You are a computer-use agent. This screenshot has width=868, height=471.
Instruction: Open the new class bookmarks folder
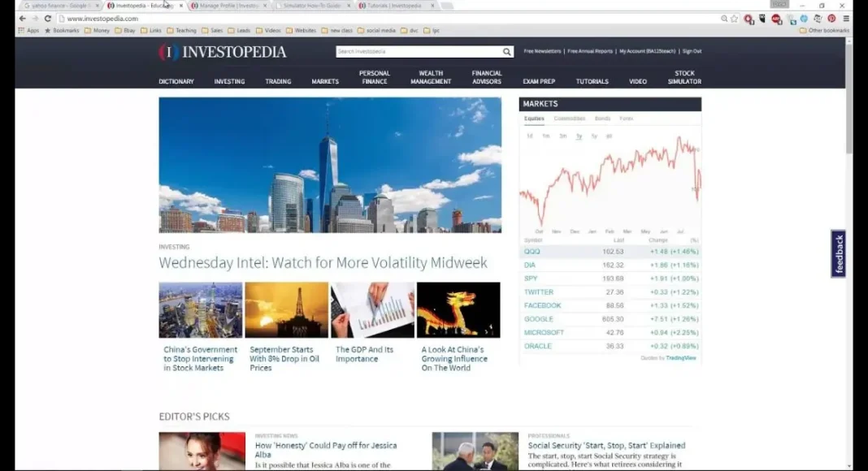pos(336,30)
